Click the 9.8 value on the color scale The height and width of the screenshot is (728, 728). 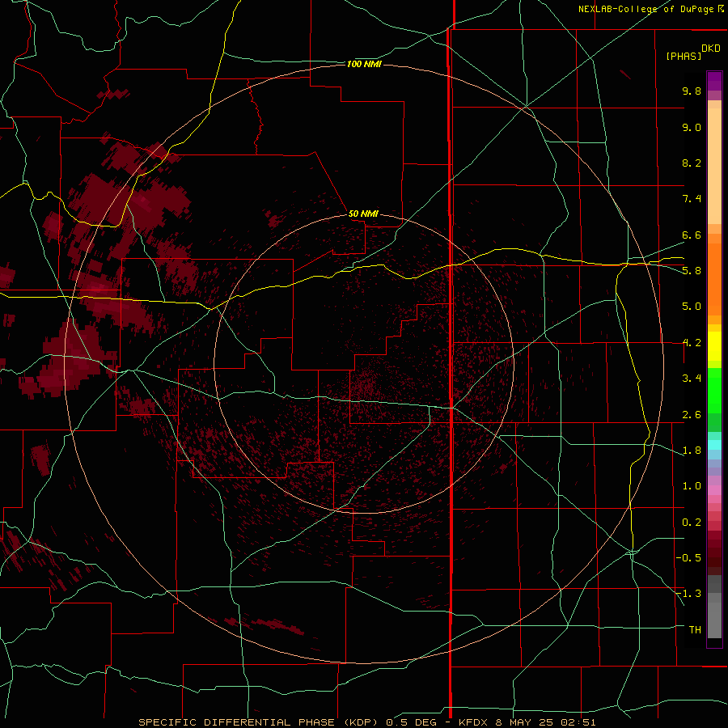click(x=692, y=91)
